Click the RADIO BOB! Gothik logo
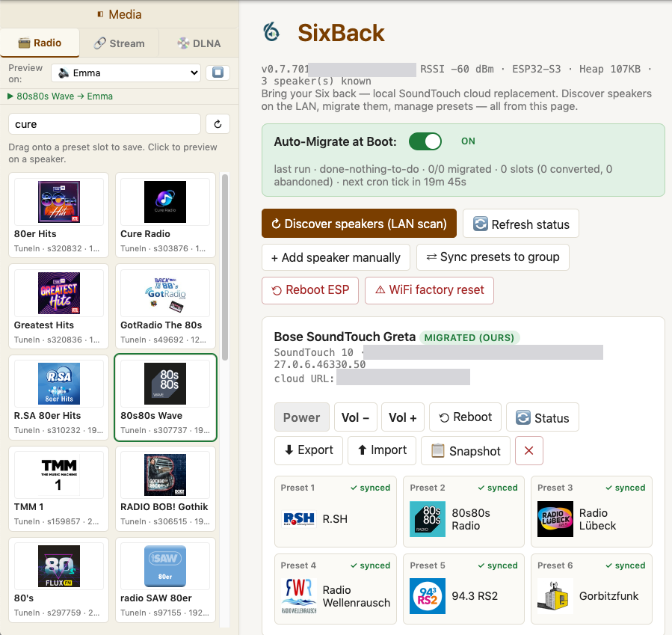 click(x=165, y=475)
